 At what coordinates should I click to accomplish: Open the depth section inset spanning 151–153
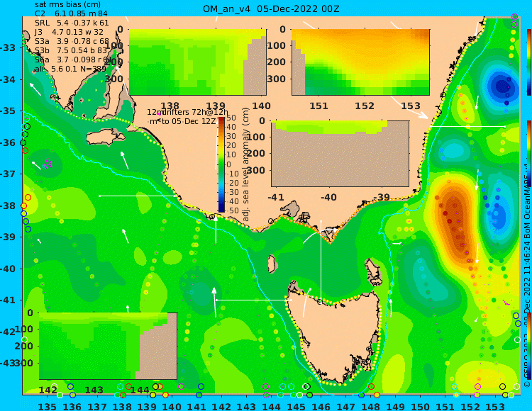(360, 62)
